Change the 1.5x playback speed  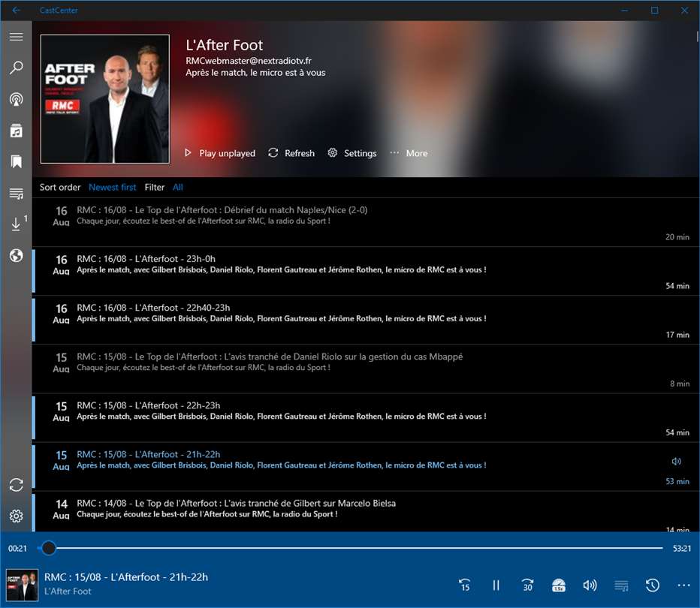pyautogui.click(x=559, y=585)
